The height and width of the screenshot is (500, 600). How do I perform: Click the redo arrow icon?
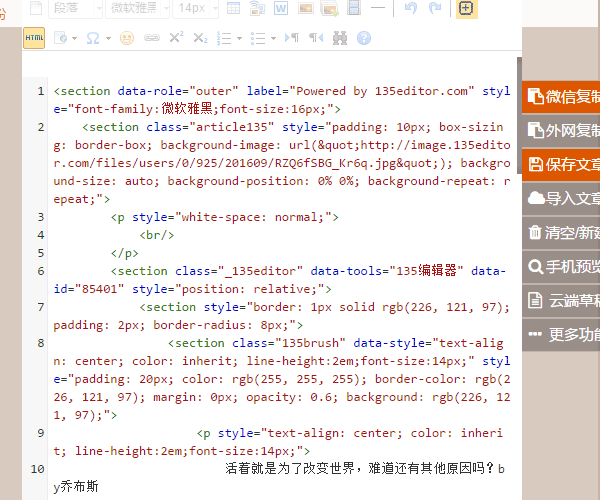[435, 9]
